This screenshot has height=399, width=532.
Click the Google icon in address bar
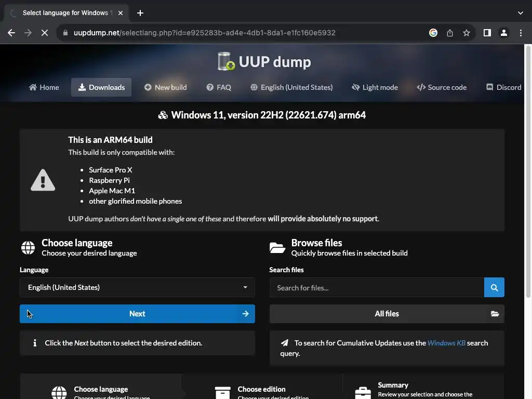point(433,33)
